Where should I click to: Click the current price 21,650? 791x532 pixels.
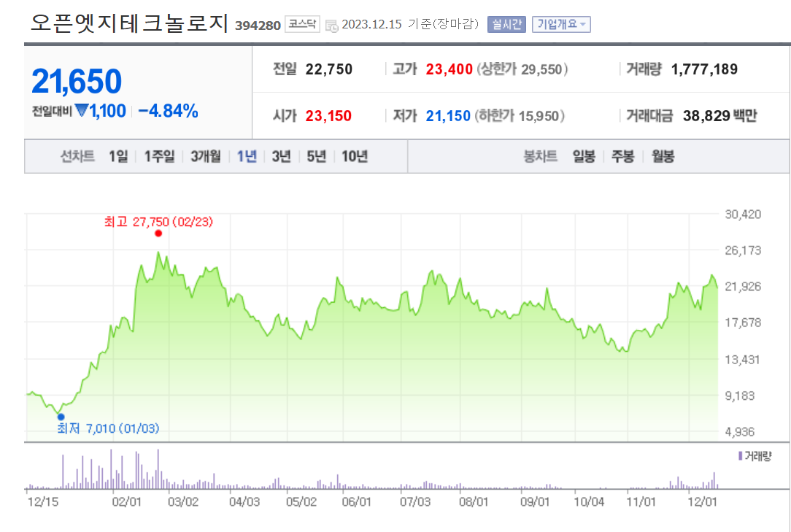(77, 81)
